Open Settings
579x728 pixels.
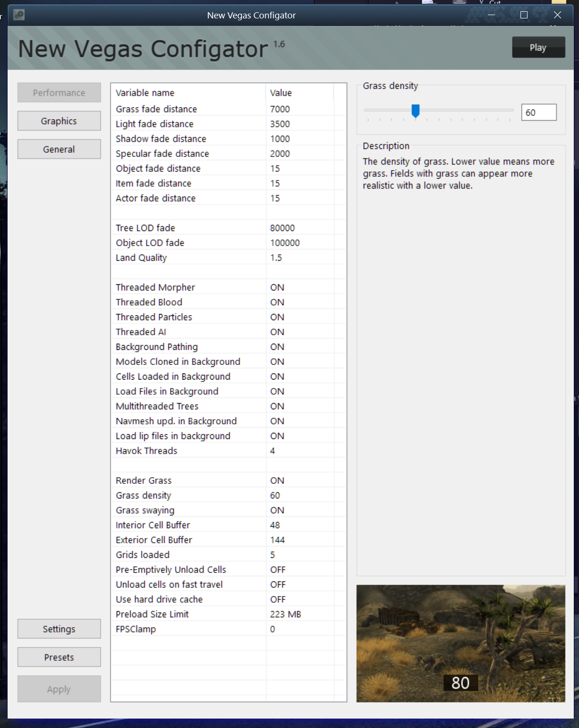(x=59, y=629)
